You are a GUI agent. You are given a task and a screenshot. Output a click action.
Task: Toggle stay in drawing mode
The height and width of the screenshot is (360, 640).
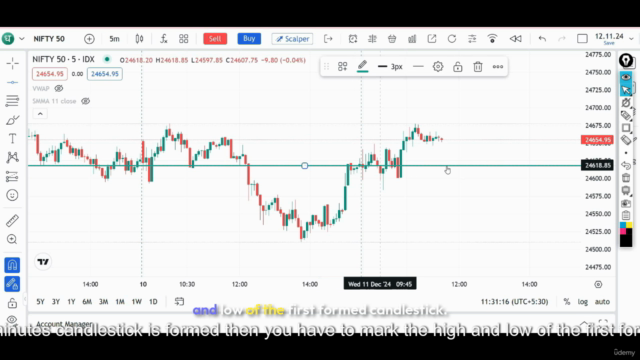[12, 284]
